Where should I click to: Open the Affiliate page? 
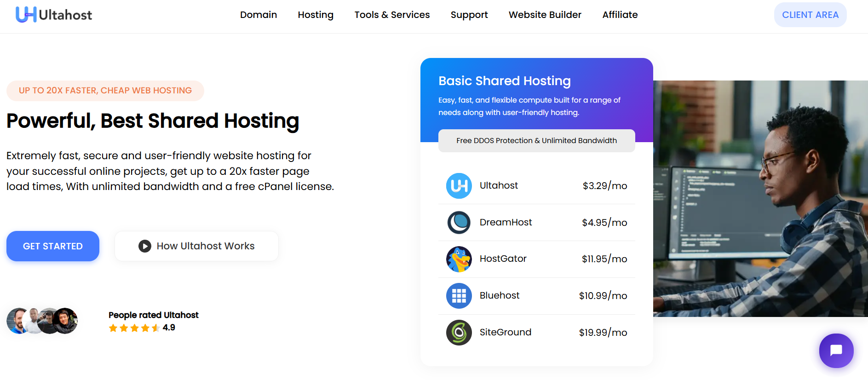[620, 15]
